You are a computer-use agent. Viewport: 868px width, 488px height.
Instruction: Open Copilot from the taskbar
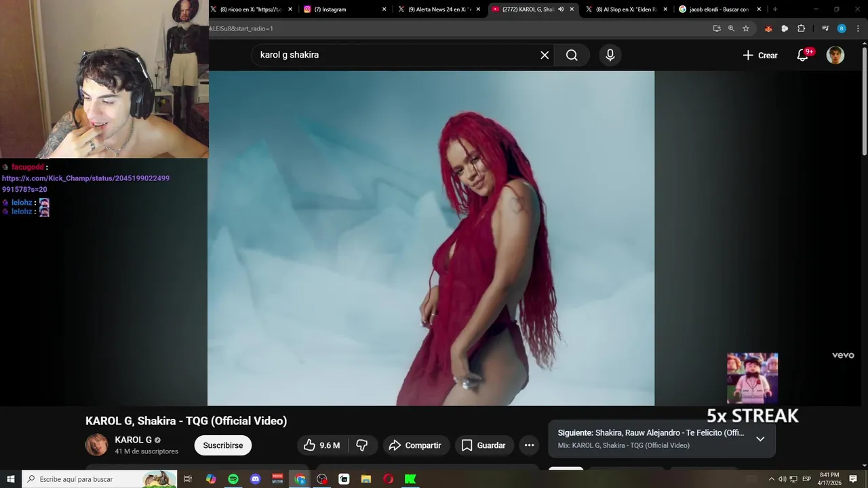tap(211, 479)
